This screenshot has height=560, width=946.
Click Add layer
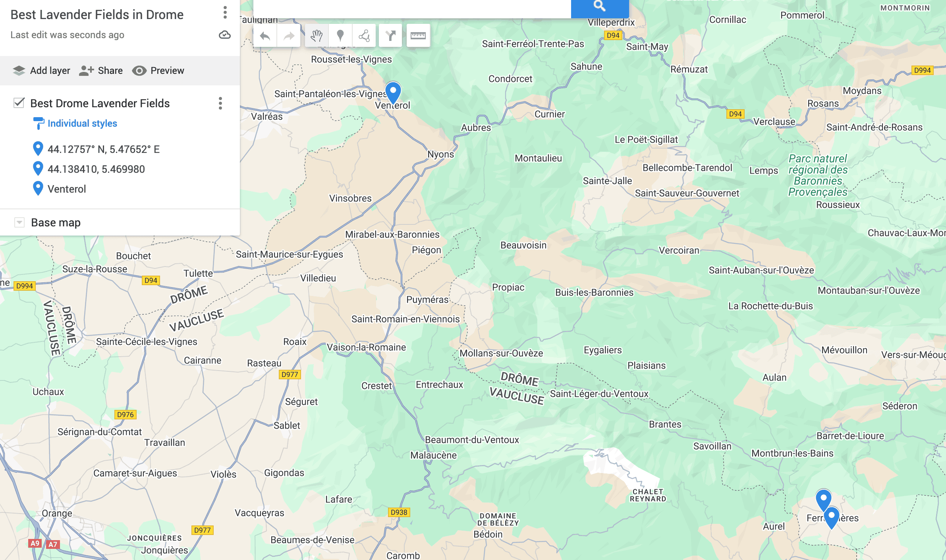41,71
